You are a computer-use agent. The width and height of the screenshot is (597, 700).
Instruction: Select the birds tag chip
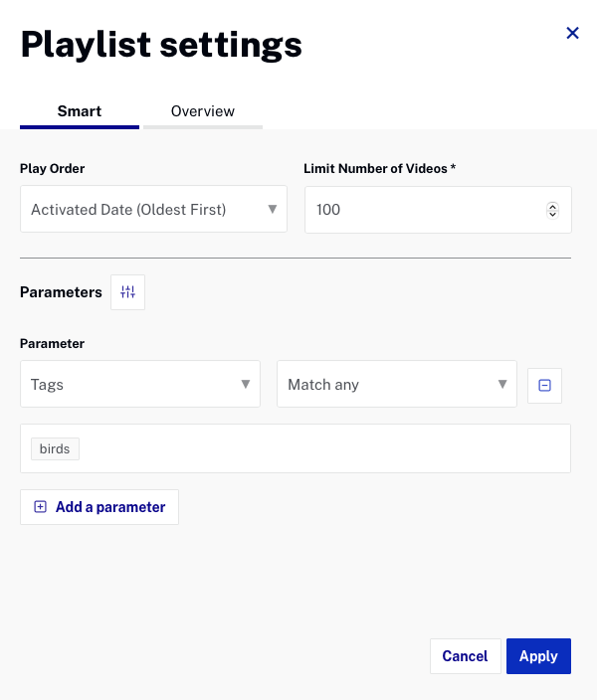click(x=55, y=449)
